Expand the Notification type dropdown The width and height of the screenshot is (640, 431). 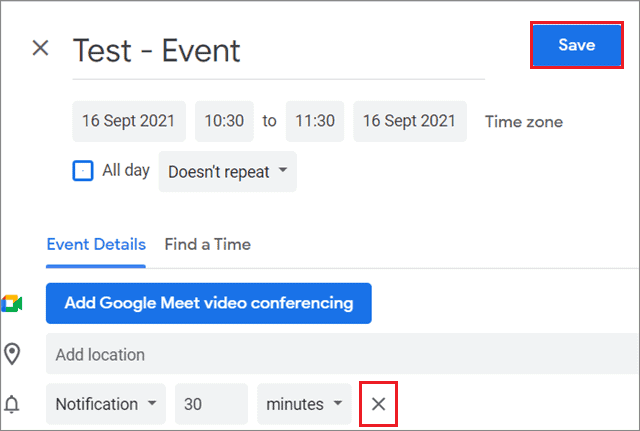coord(106,404)
